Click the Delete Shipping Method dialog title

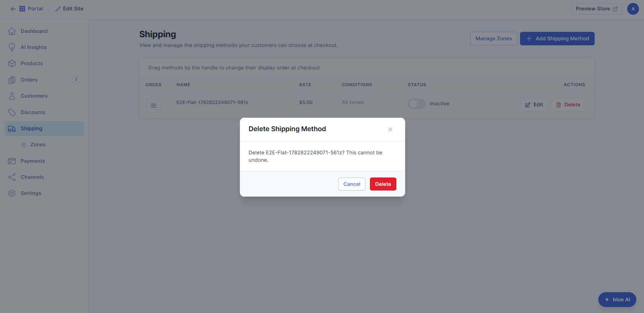pyautogui.click(x=287, y=129)
